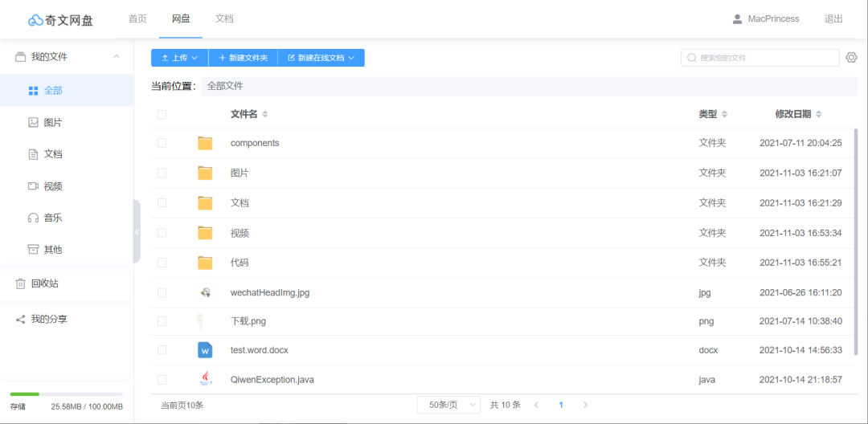The height and width of the screenshot is (424, 868).
Task: Tick the select-all checkbox in table header
Action: point(162,115)
